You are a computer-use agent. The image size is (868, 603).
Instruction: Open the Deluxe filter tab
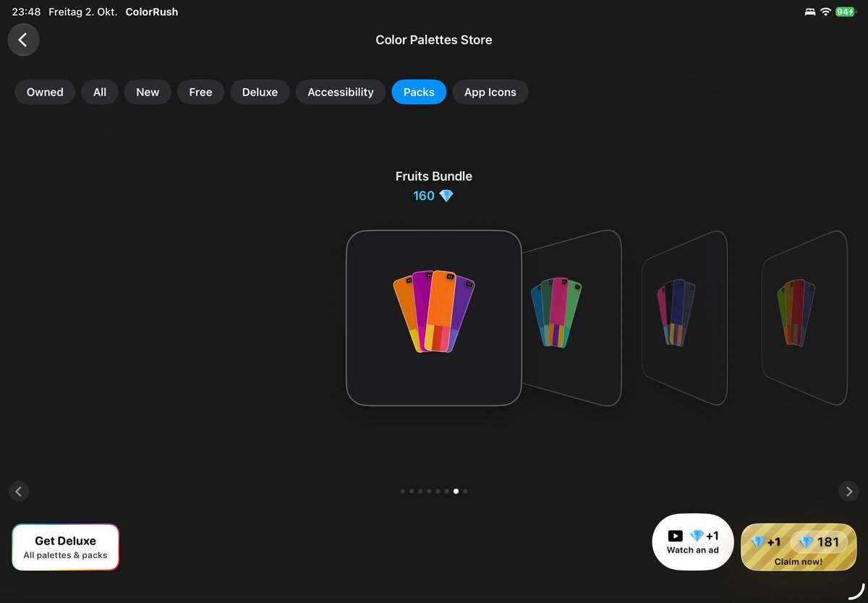260,92
